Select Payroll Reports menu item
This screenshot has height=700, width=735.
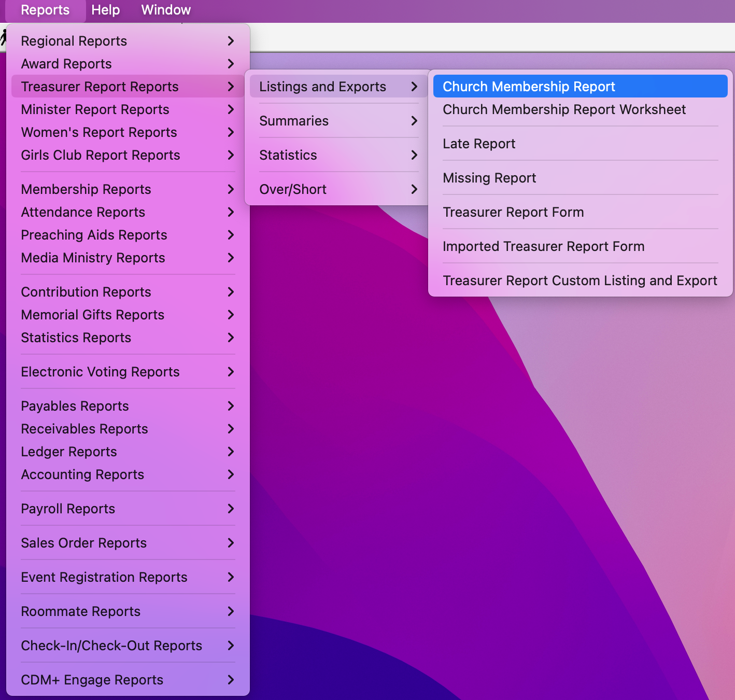point(68,509)
